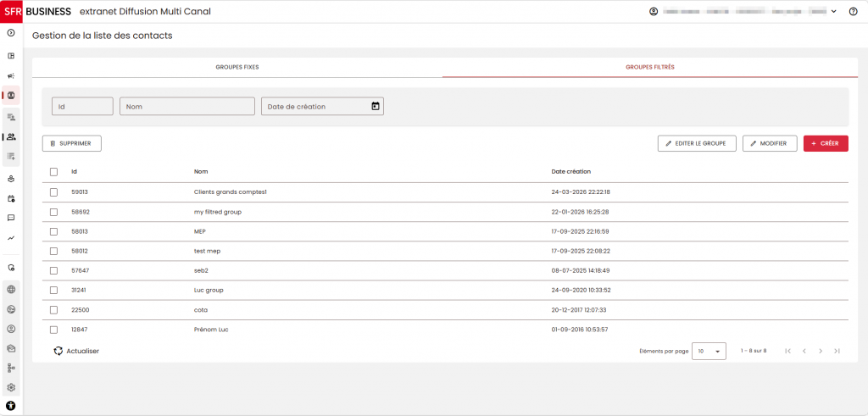Open the help question mark icon
This screenshot has width=868, height=416.
853,11
